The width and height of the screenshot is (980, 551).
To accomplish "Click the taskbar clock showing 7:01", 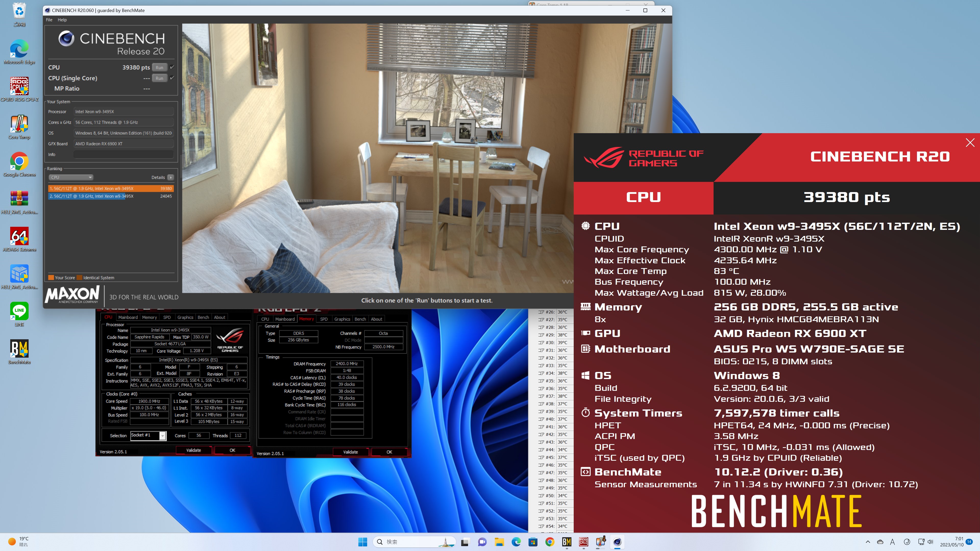I will coord(951,542).
